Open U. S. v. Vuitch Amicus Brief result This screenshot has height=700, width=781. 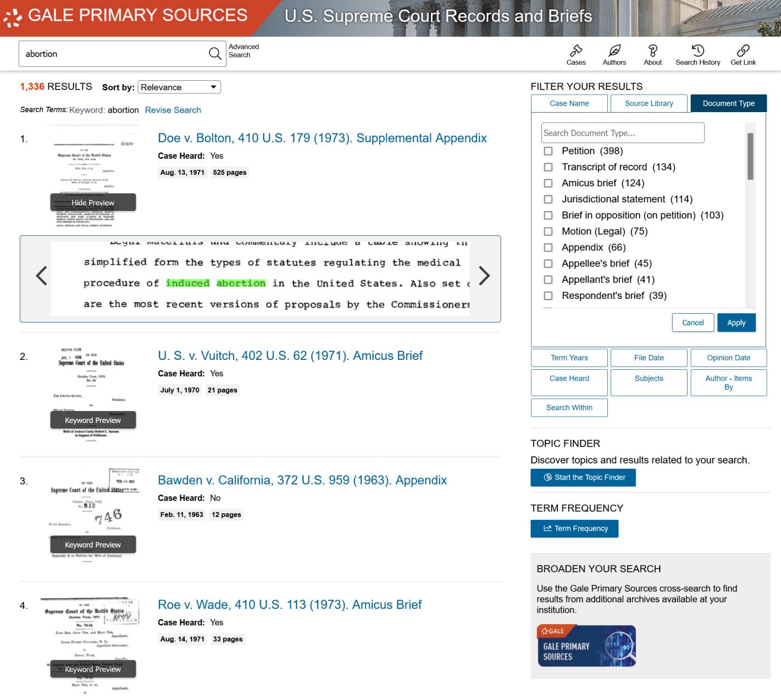tap(290, 355)
